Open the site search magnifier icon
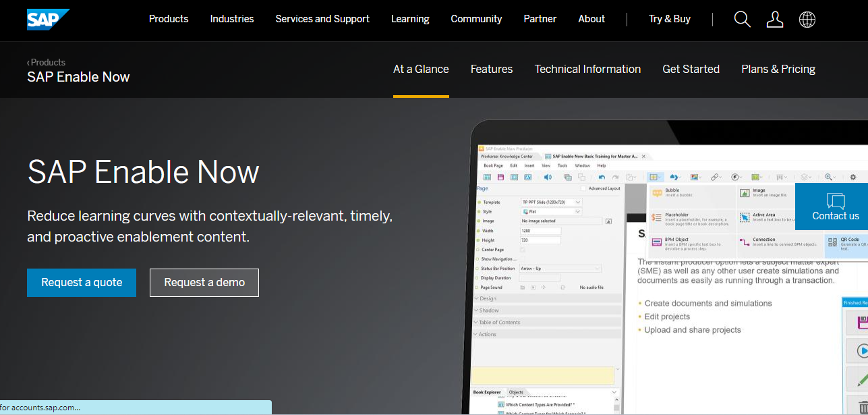The image size is (868, 415). click(x=742, y=20)
